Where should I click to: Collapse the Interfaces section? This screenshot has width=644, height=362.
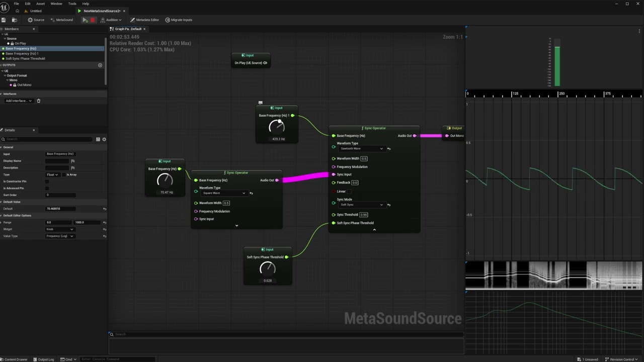coord(2,94)
